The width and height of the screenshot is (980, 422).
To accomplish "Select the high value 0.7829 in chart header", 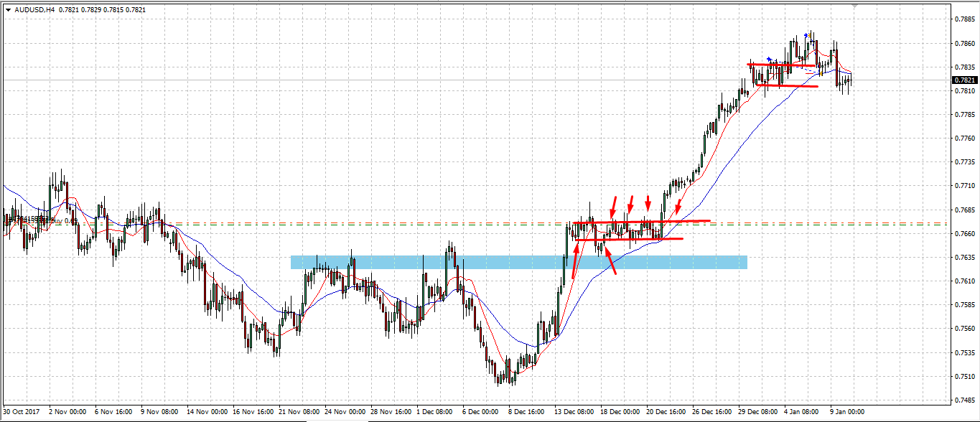I will click(x=92, y=10).
